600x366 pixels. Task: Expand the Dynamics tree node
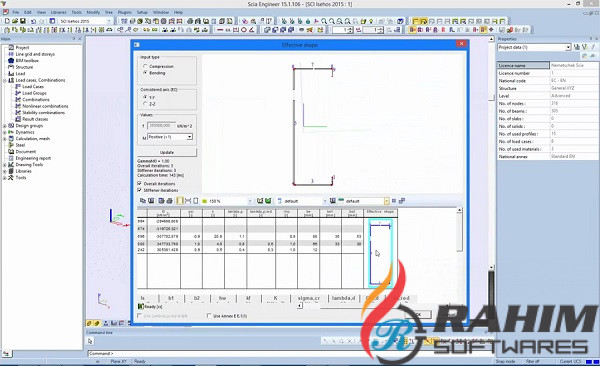5,132
